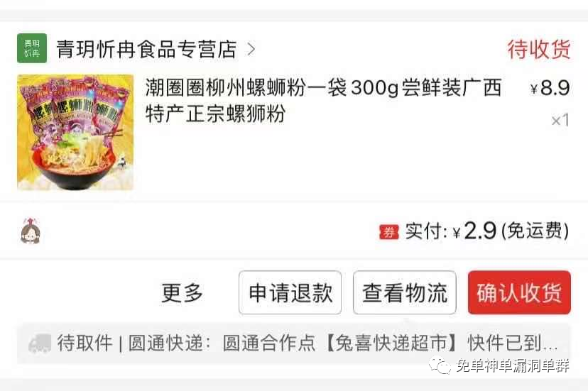
Task: Click the 申请退款 button
Action: coord(290,292)
